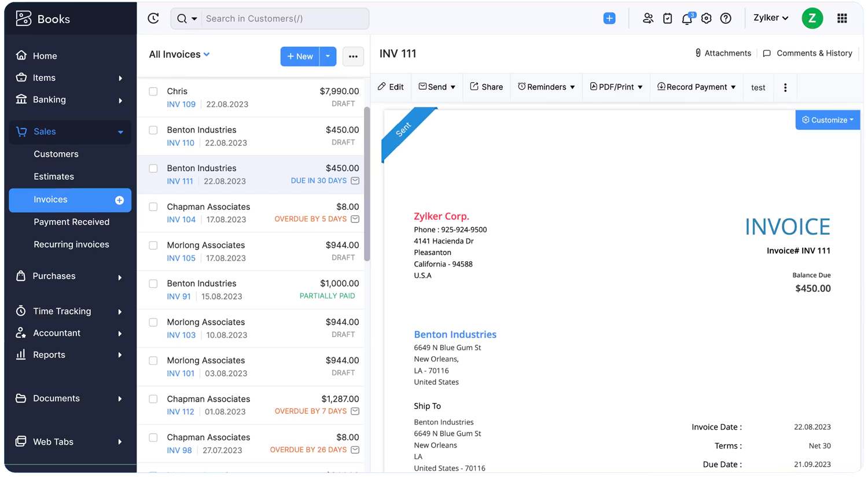Click the blue quick create plus icon
Image resolution: width=868 pixels, height=477 pixels.
[x=609, y=19]
